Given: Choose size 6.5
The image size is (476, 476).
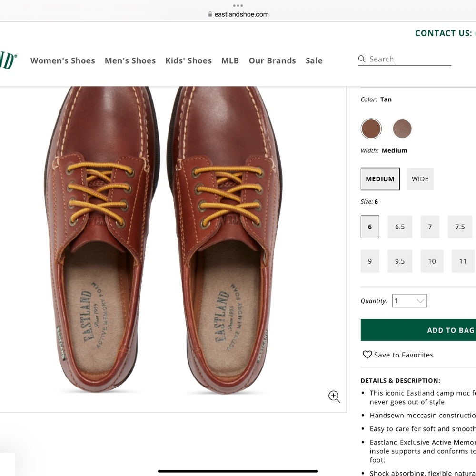Looking at the screenshot, I should click(x=399, y=227).
